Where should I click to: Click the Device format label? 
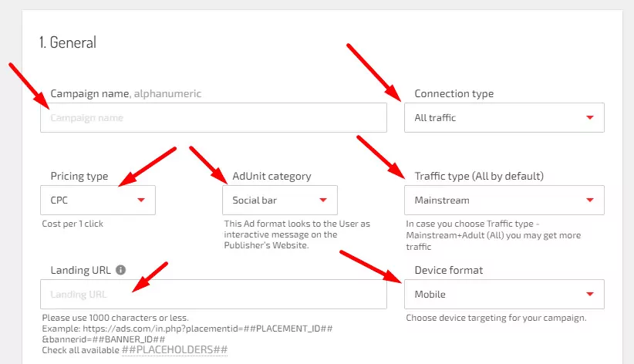pos(449,271)
